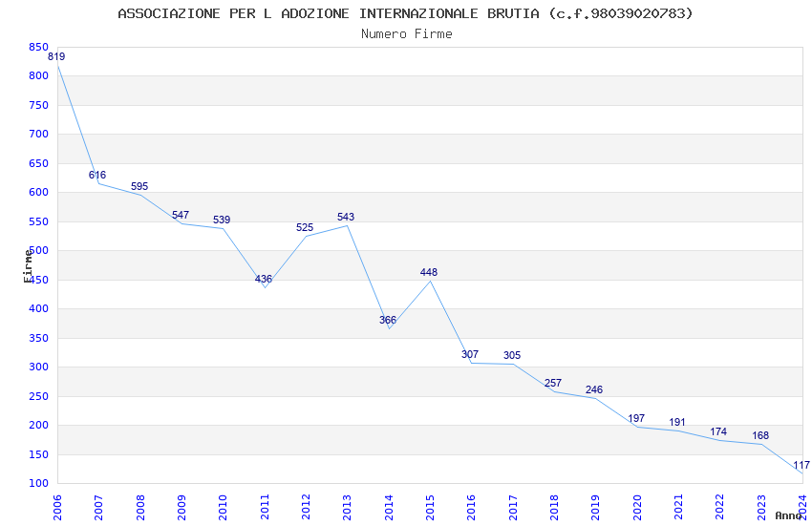812x525 pixels.
Task: Click the x-axis year 2013
Action: [347, 507]
